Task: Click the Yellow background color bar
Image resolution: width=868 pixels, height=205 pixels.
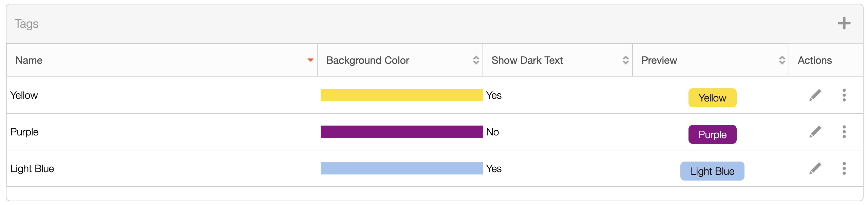Action: [401, 95]
